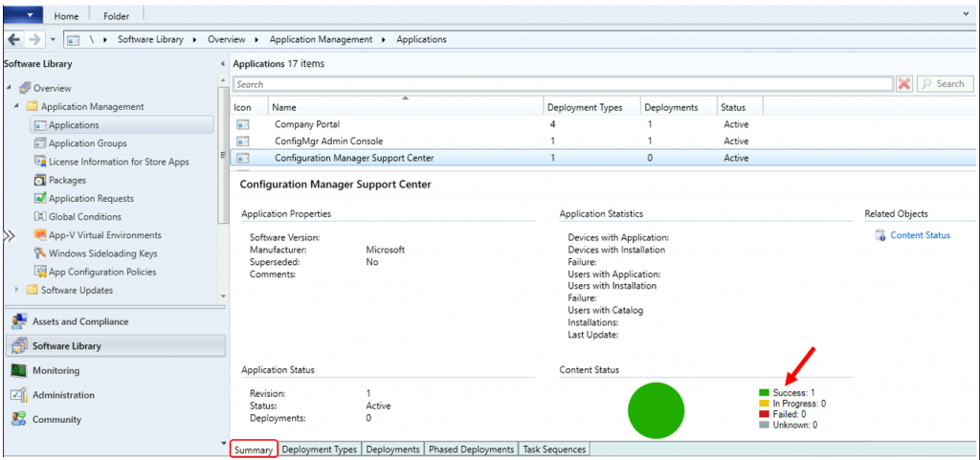
Task: Click the red Failed legend swatch
Action: pyautogui.click(x=764, y=414)
